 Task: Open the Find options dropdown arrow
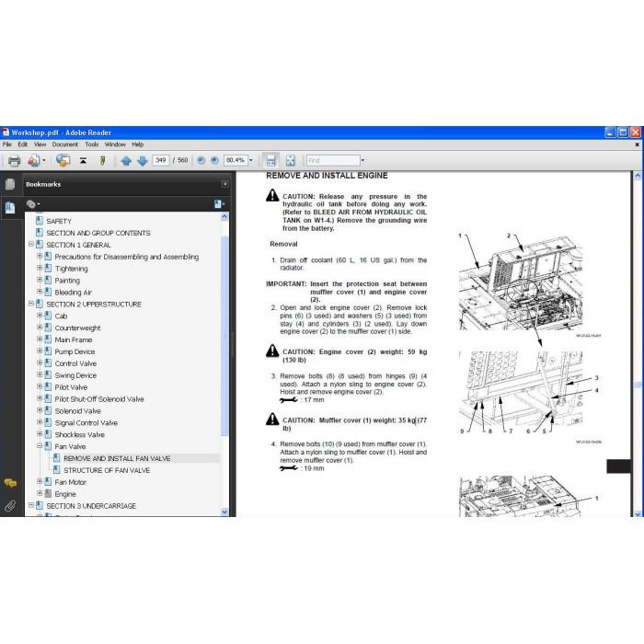[x=362, y=161]
